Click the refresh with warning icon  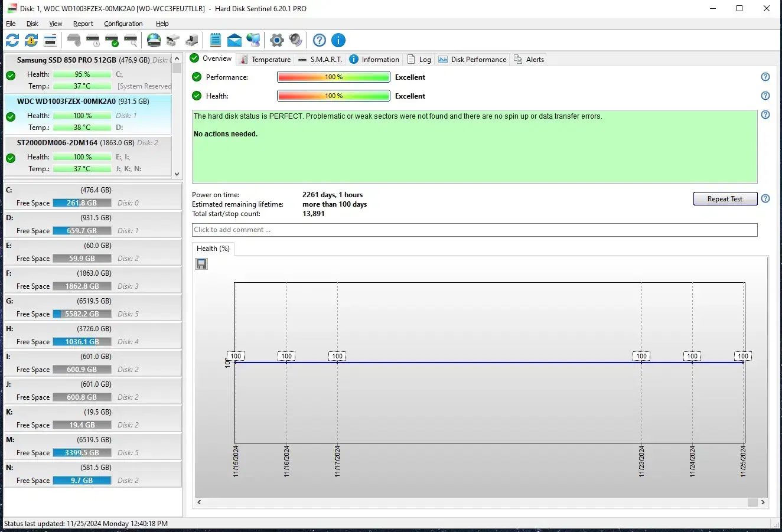(x=31, y=40)
